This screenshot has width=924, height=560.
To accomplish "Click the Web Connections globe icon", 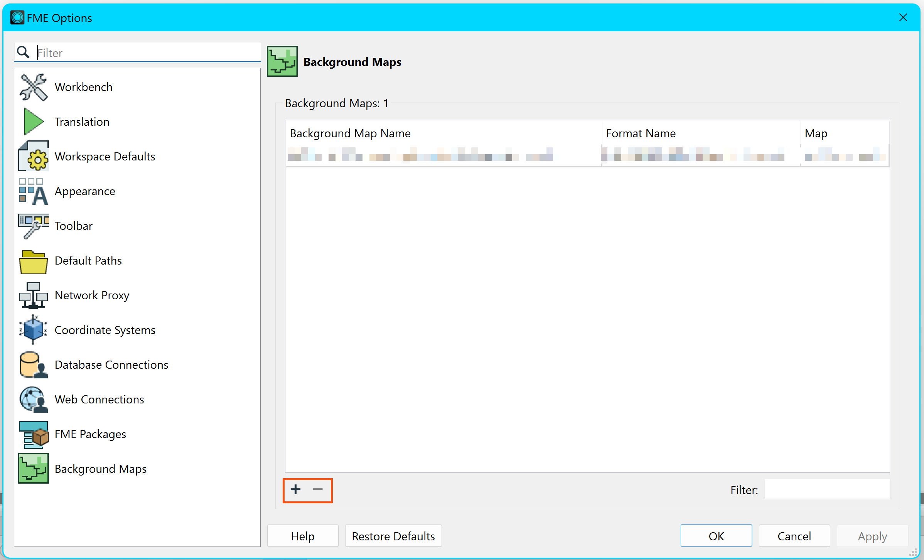I will point(34,400).
